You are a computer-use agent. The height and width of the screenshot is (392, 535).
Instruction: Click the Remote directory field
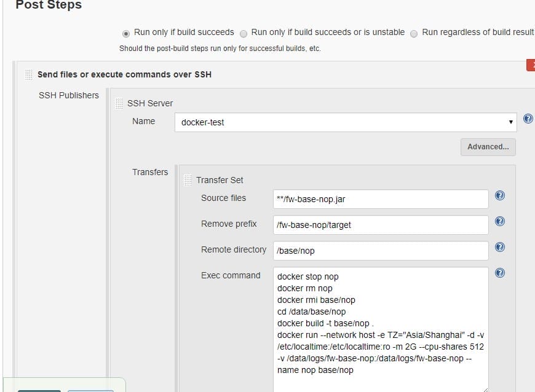[381, 251]
